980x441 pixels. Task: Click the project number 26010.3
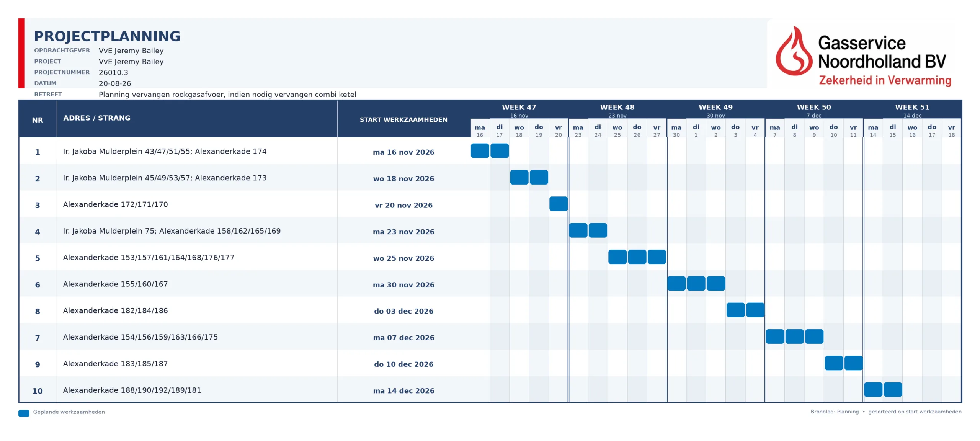[113, 72]
